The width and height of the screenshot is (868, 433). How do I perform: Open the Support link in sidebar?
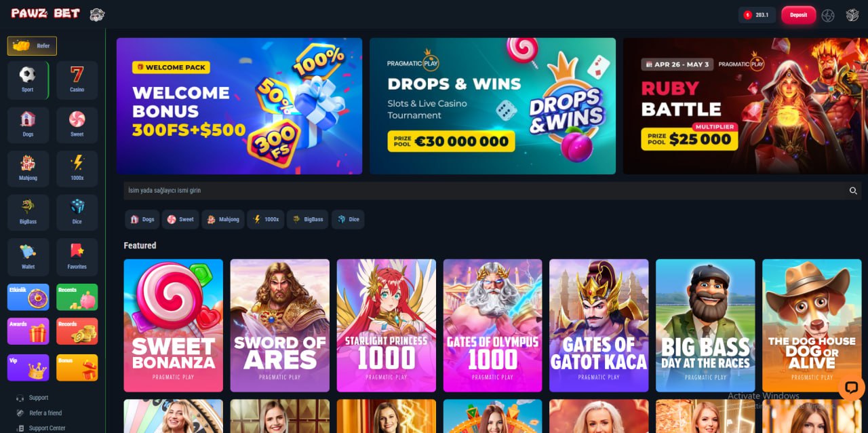(x=39, y=398)
